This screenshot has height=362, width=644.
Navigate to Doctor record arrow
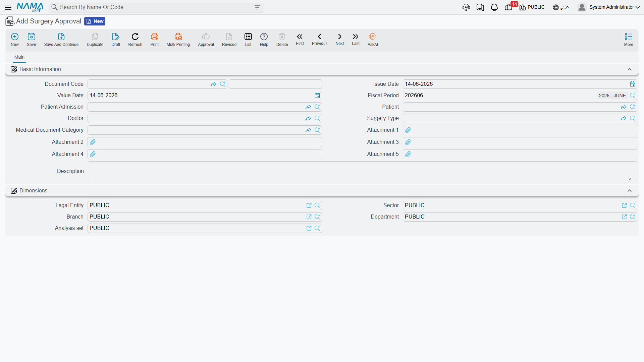coord(308,118)
